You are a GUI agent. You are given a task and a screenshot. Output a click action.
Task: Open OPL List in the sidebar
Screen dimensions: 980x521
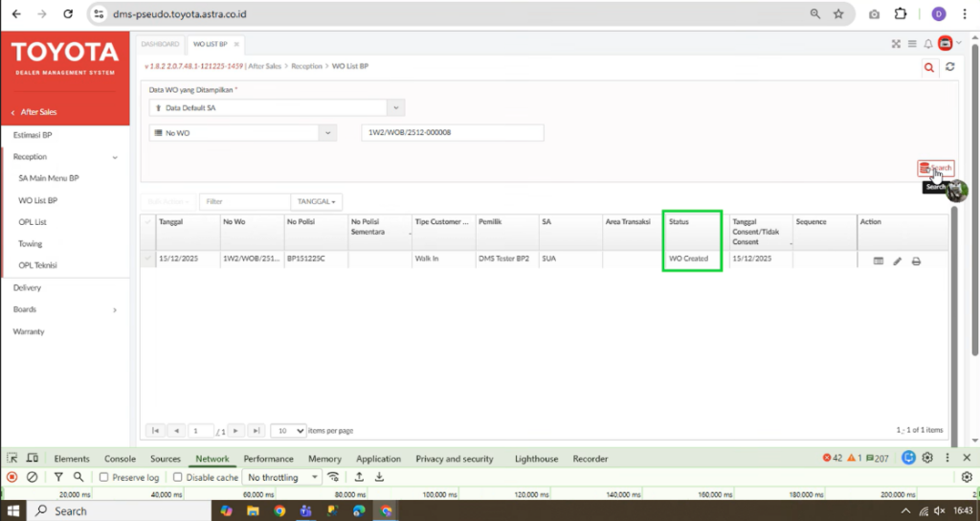(x=33, y=222)
